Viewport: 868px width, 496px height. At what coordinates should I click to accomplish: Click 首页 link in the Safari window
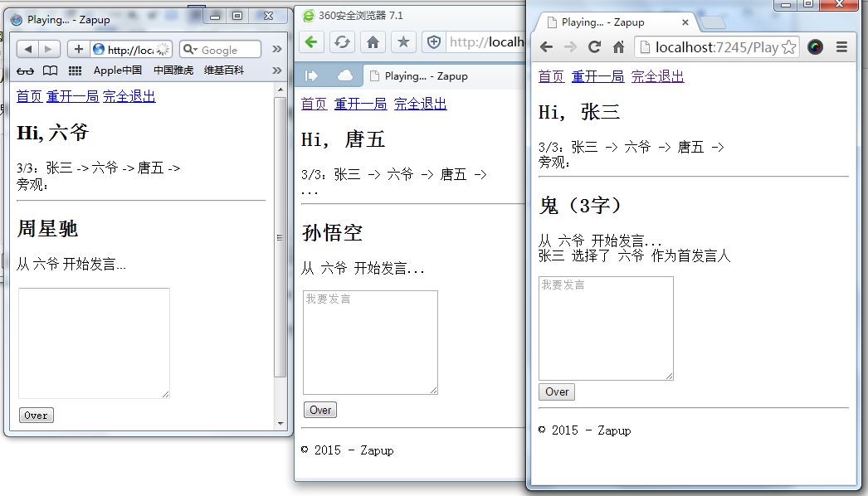(x=29, y=96)
